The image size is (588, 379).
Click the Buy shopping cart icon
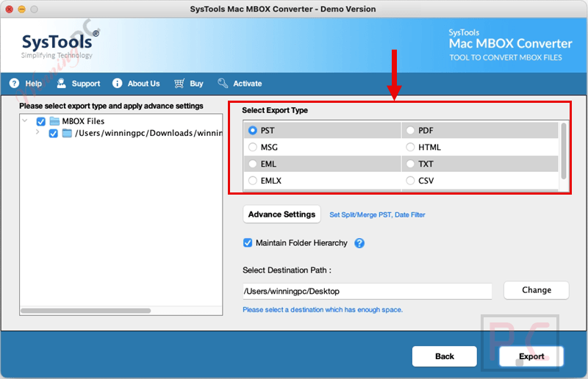pyautogui.click(x=179, y=83)
